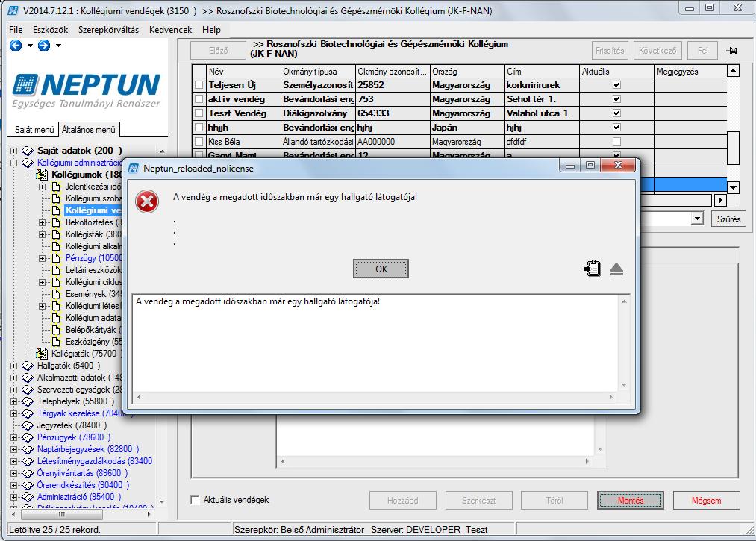Toggle the Aktuális checkbox for Teljesen Új

pyautogui.click(x=616, y=85)
